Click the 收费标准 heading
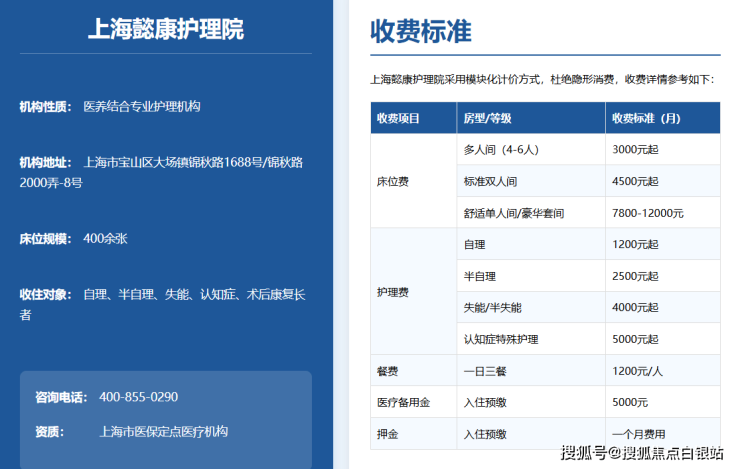 click(x=420, y=32)
